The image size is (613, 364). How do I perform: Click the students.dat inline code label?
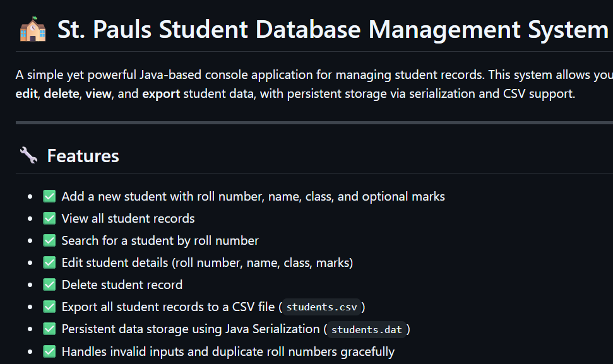click(x=367, y=329)
